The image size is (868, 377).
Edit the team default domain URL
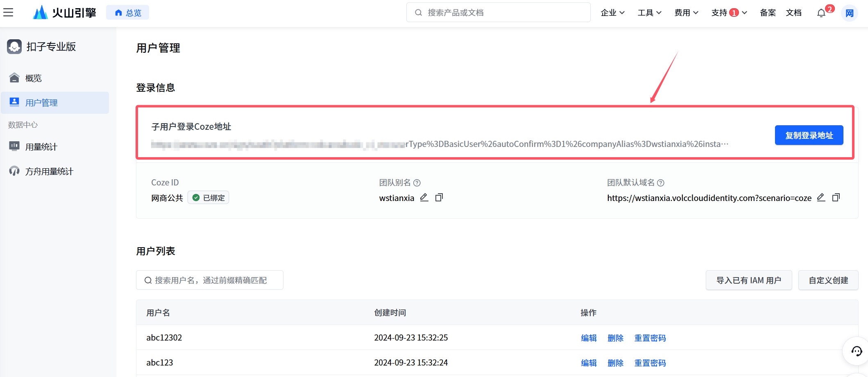(821, 198)
